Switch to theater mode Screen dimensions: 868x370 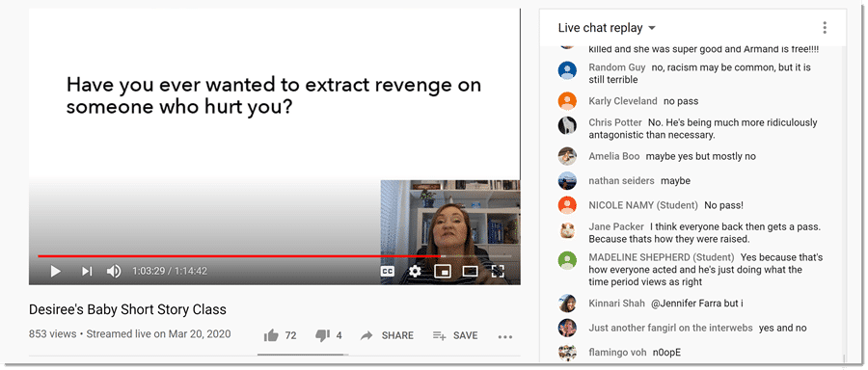coord(470,272)
